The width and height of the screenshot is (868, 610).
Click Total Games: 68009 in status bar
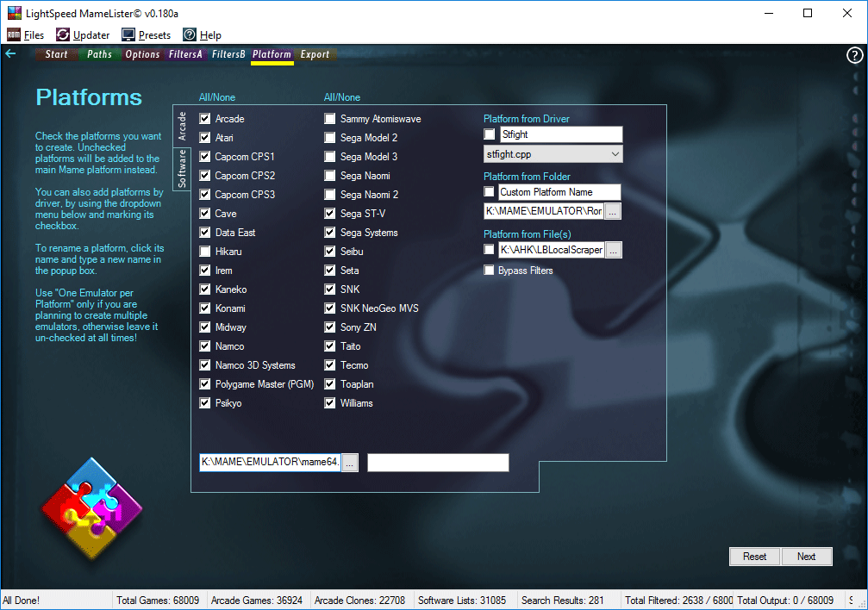(x=158, y=600)
